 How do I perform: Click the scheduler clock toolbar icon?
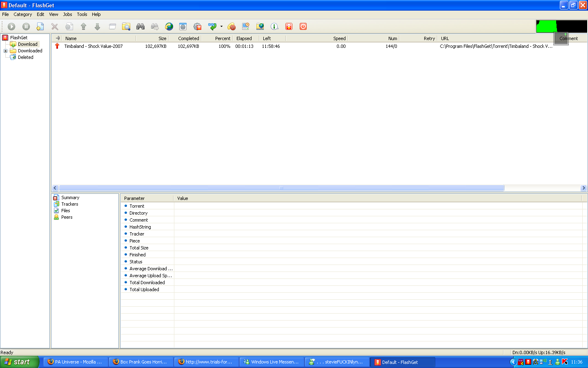tap(246, 27)
